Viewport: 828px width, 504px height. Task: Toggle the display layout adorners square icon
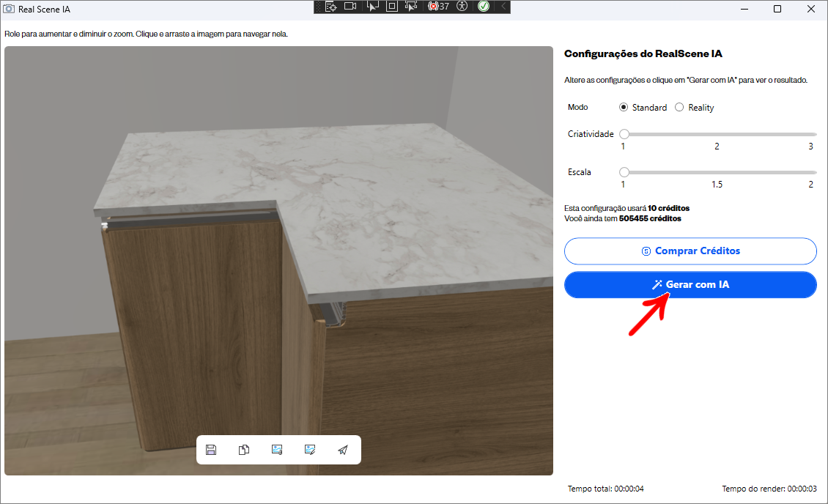point(391,7)
